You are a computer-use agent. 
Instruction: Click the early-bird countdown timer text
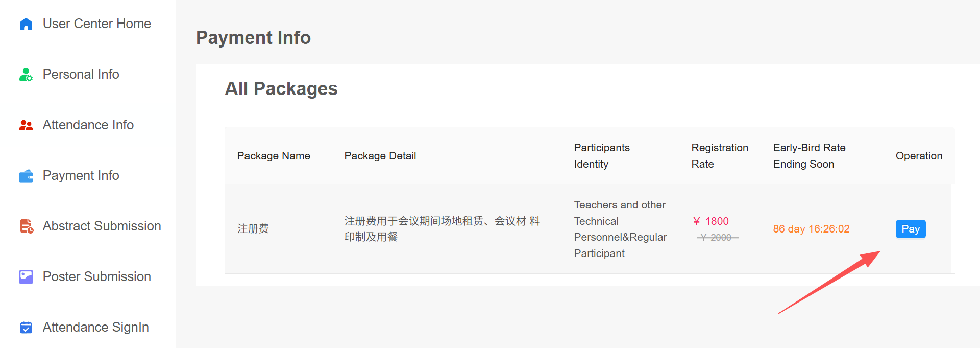(x=811, y=228)
